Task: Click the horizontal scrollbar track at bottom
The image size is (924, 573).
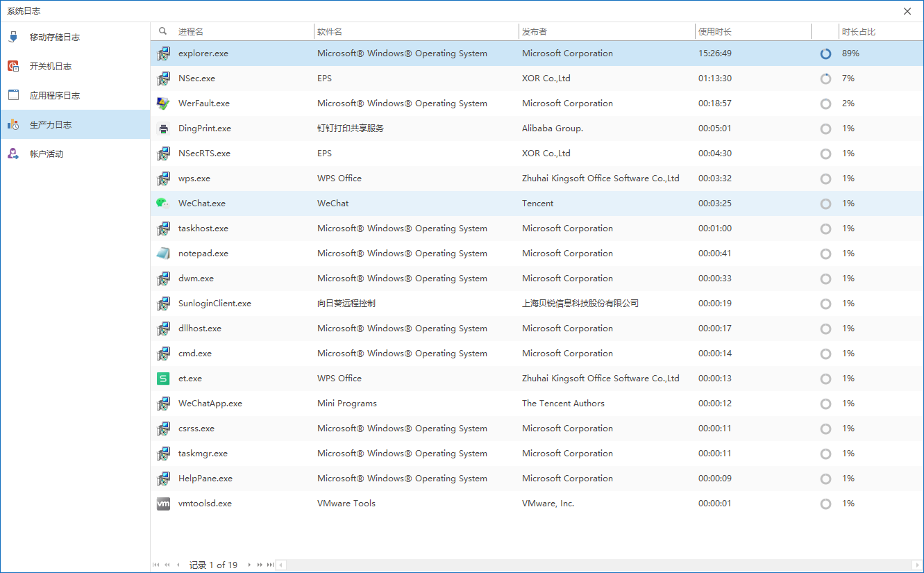Action: coord(600,565)
